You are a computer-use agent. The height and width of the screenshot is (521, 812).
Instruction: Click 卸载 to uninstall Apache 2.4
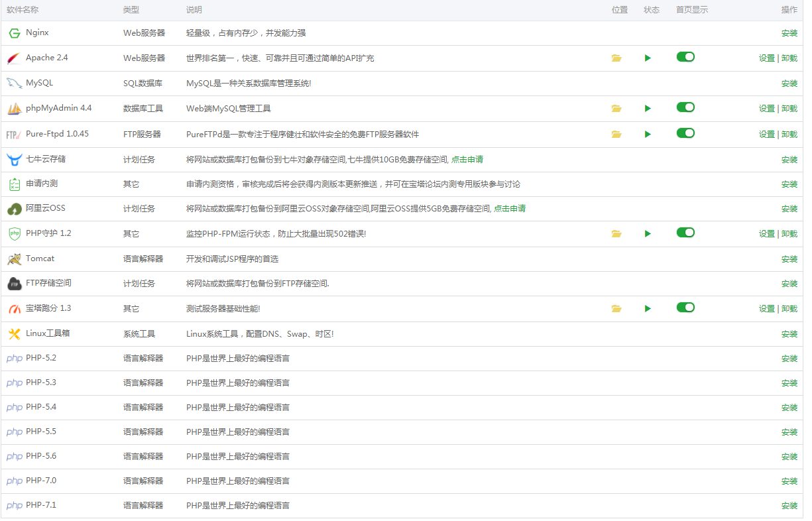tap(789, 58)
